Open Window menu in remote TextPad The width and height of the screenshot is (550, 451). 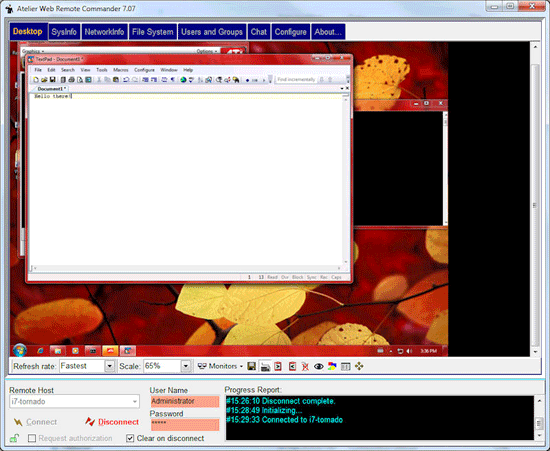click(x=169, y=70)
